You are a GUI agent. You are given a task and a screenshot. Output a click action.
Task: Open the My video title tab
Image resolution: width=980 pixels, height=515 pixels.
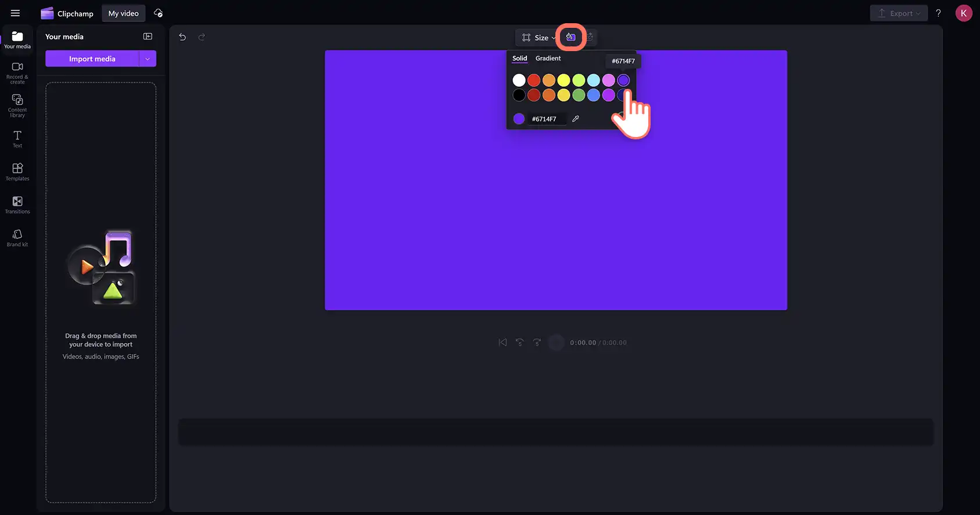coord(124,13)
